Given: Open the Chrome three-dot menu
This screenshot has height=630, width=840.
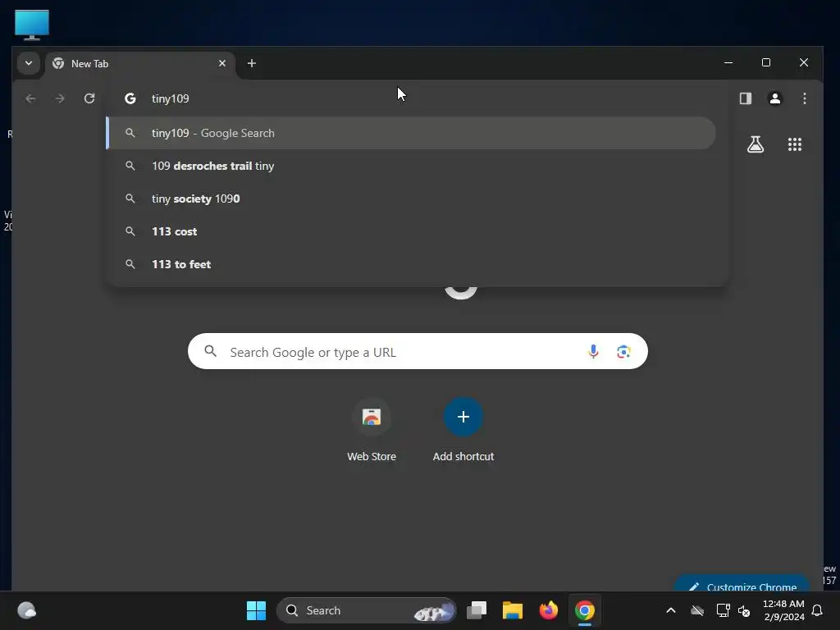Looking at the screenshot, I should pos(804,98).
